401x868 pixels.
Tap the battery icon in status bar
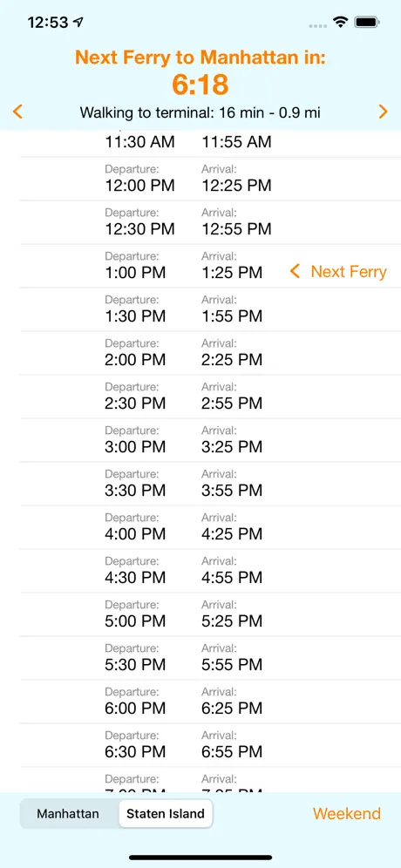click(x=367, y=22)
